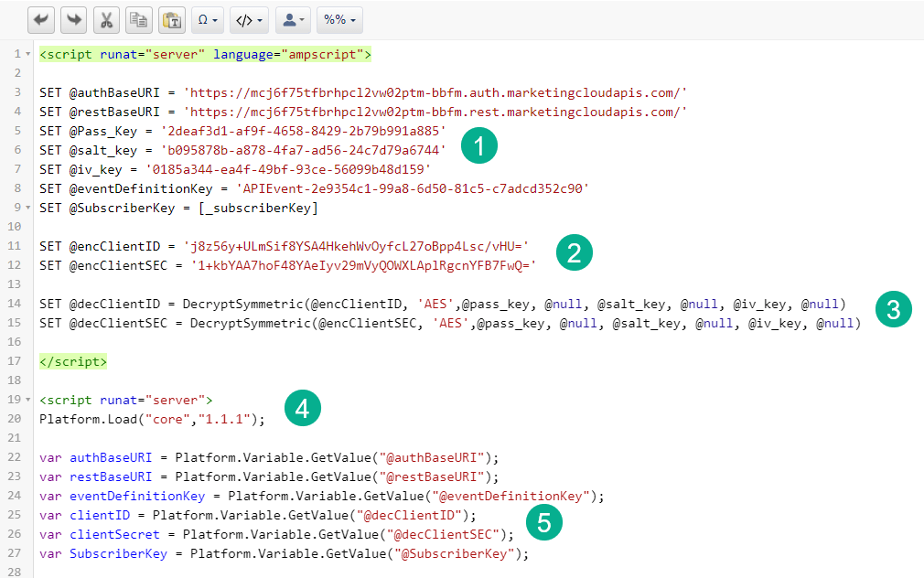
Task: Copy code using the copy icon
Action: tap(139, 19)
